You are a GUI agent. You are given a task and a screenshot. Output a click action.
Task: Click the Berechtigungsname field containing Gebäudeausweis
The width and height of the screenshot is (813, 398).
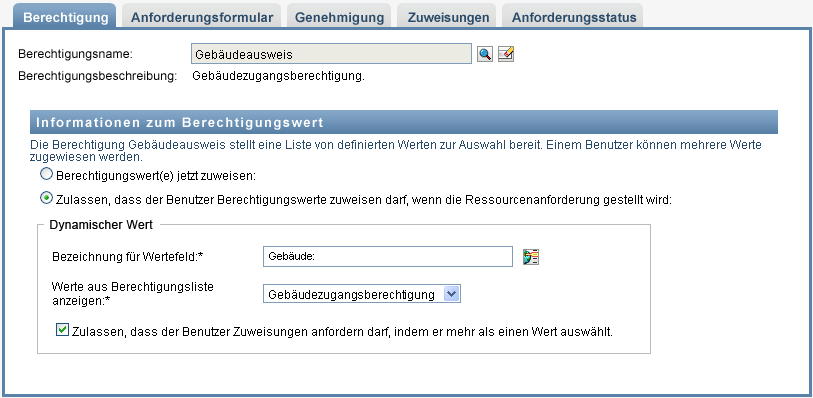coord(331,54)
